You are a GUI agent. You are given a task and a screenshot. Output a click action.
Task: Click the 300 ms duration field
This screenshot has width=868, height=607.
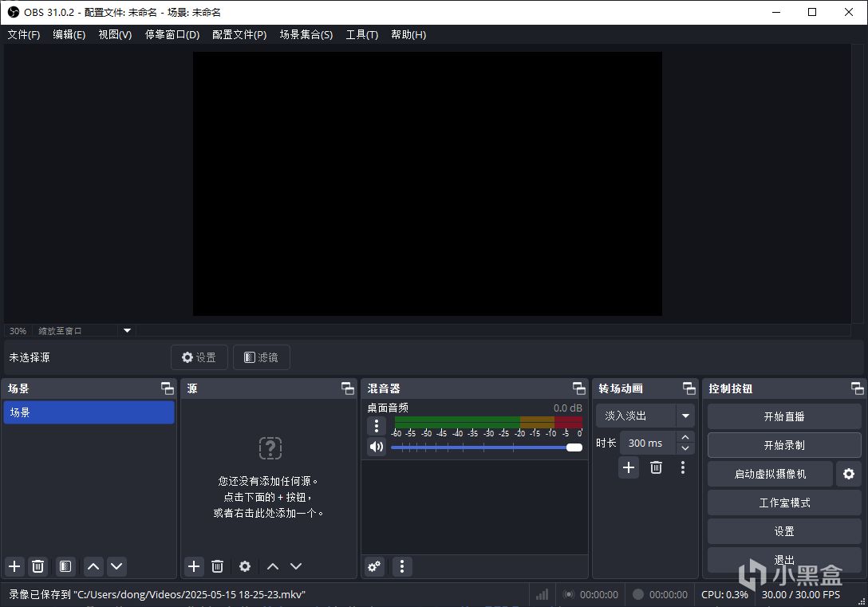pos(647,443)
